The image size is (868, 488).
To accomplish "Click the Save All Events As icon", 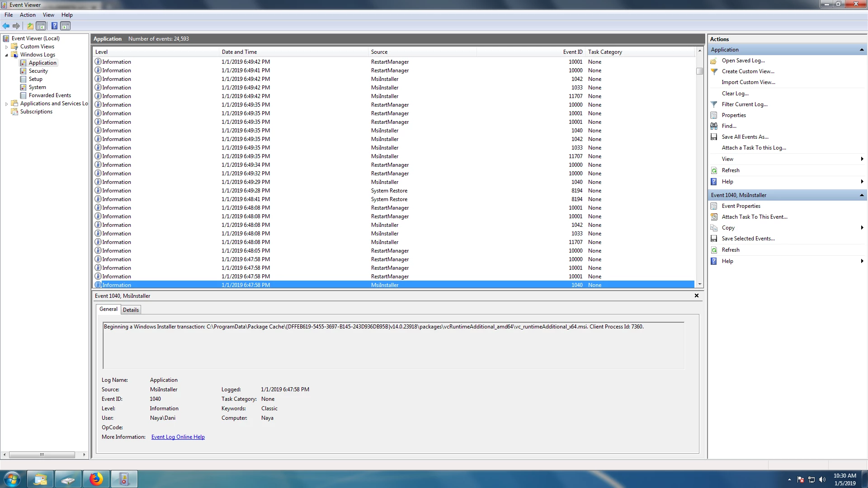I will click(714, 137).
